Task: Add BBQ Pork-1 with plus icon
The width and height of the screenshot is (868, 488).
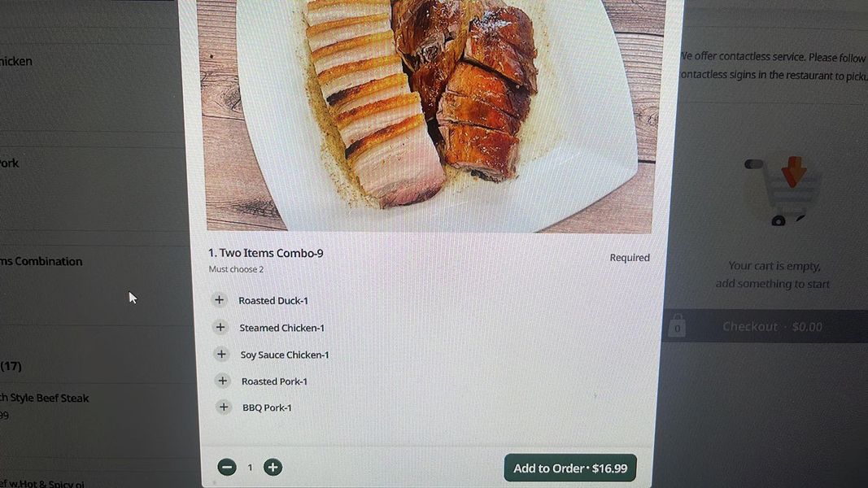Action: coord(224,407)
